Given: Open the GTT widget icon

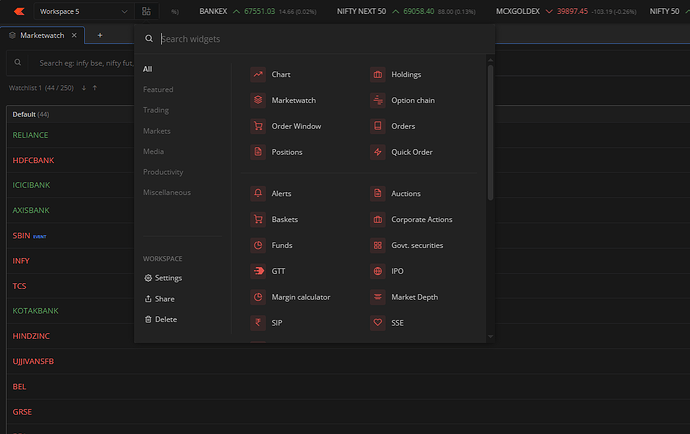Looking at the screenshot, I should [258, 271].
